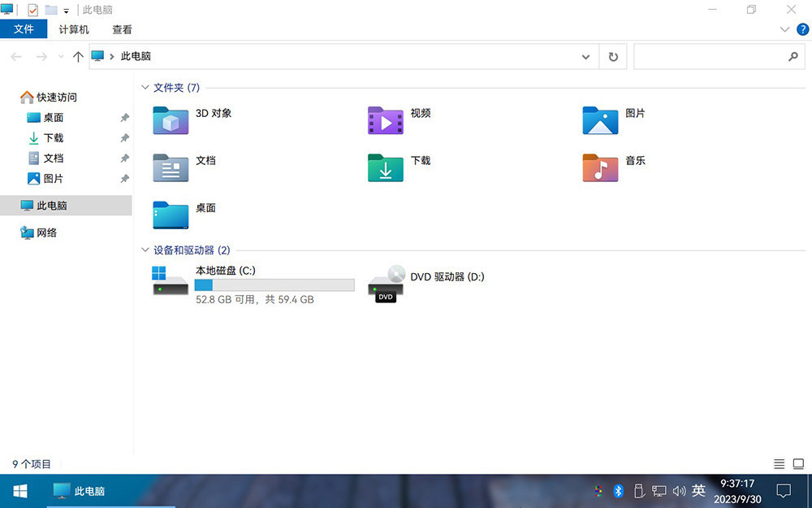Open the 文件 menu
Screen dimensions: 812x508
[24, 28]
